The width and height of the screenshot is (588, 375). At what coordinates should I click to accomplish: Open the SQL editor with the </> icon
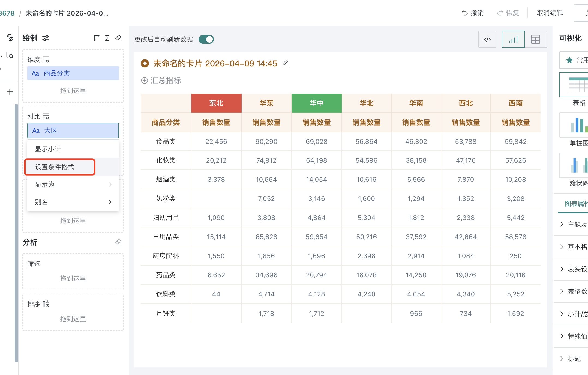[x=487, y=39]
